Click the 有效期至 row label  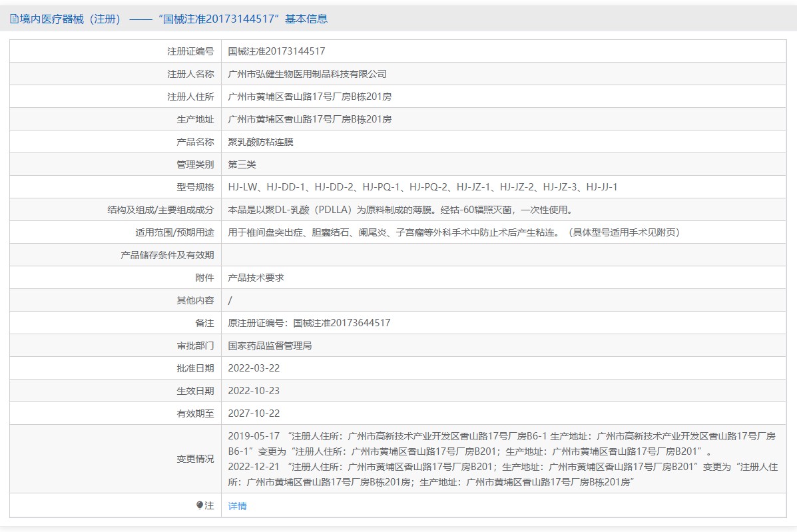click(195, 413)
